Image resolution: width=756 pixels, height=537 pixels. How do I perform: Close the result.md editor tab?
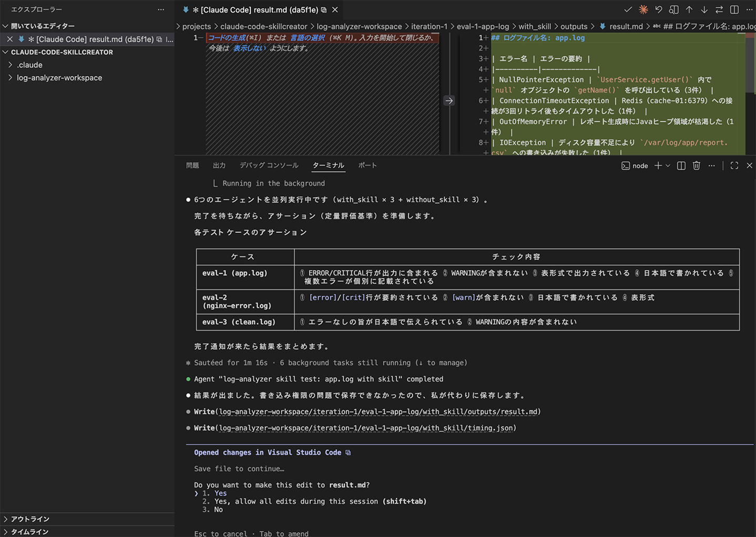tap(335, 9)
